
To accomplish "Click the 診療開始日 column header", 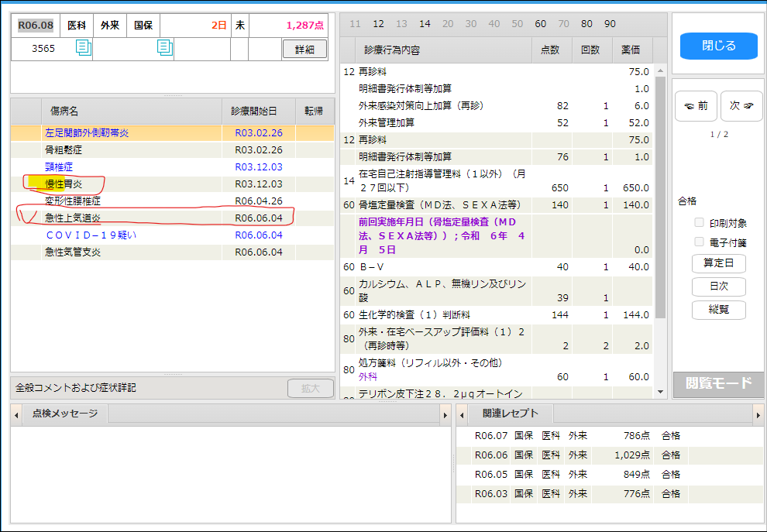I will point(259,112).
